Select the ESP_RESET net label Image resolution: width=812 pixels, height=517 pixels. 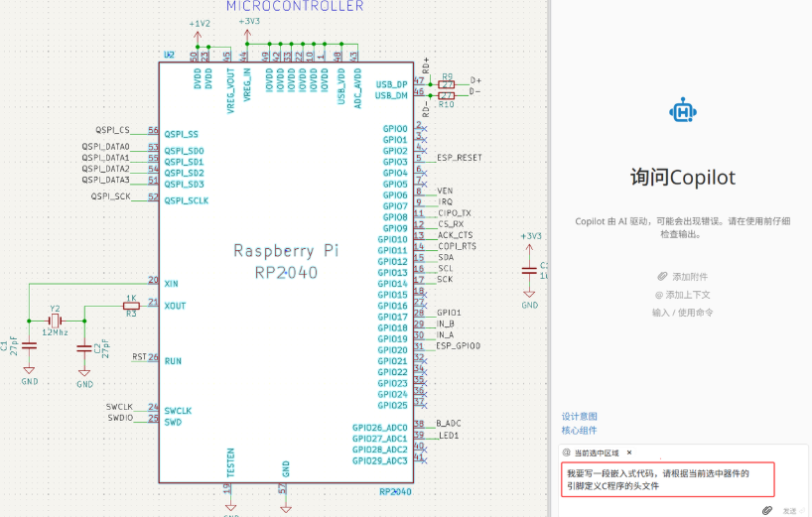[x=460, y=158]
